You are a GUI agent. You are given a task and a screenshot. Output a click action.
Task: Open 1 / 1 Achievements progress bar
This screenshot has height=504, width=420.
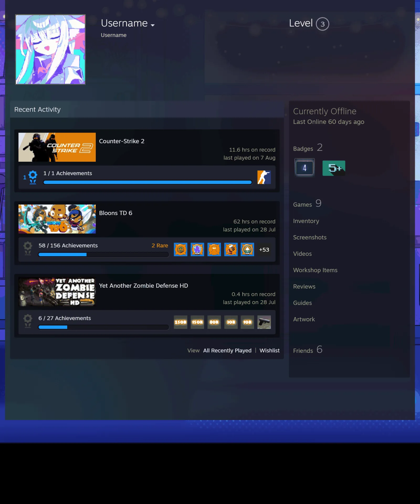(x=148, y=182)
